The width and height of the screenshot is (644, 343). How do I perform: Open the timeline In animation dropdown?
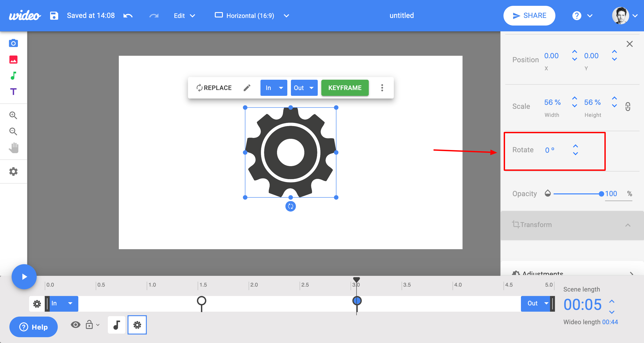coord(64,304)
